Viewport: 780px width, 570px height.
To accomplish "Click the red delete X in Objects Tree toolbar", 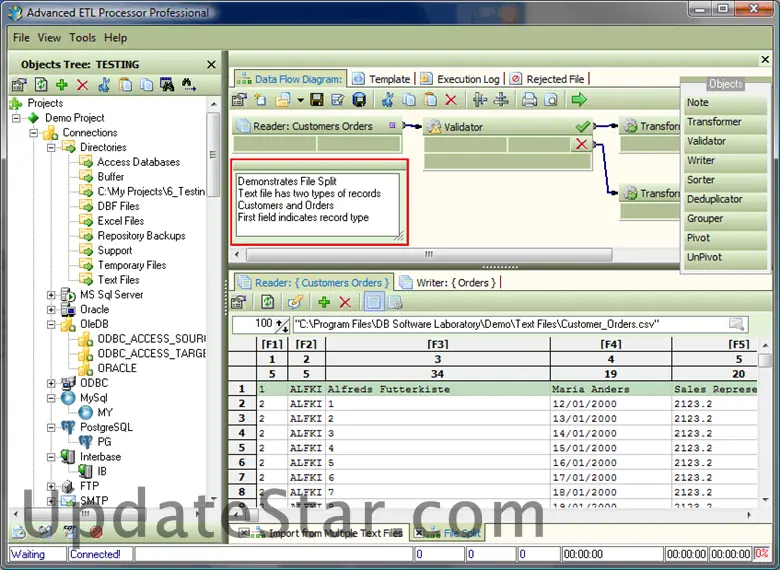I will coord(83,85).
